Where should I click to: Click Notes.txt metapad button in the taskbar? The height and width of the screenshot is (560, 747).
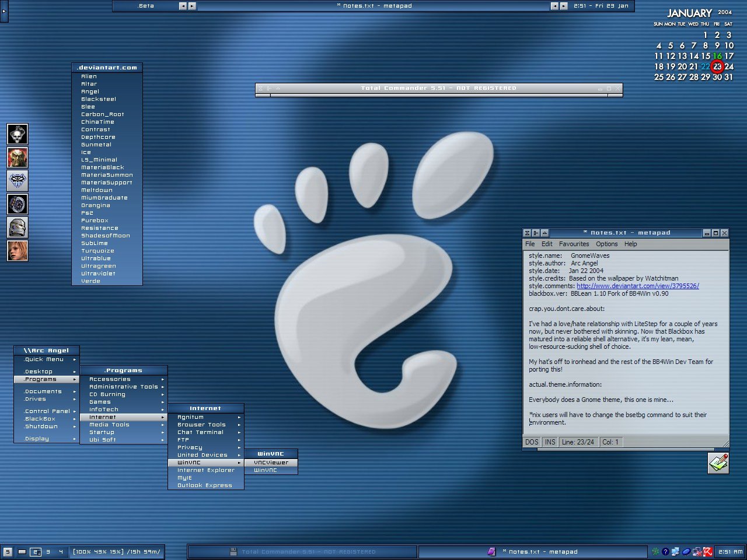point(533,551)
